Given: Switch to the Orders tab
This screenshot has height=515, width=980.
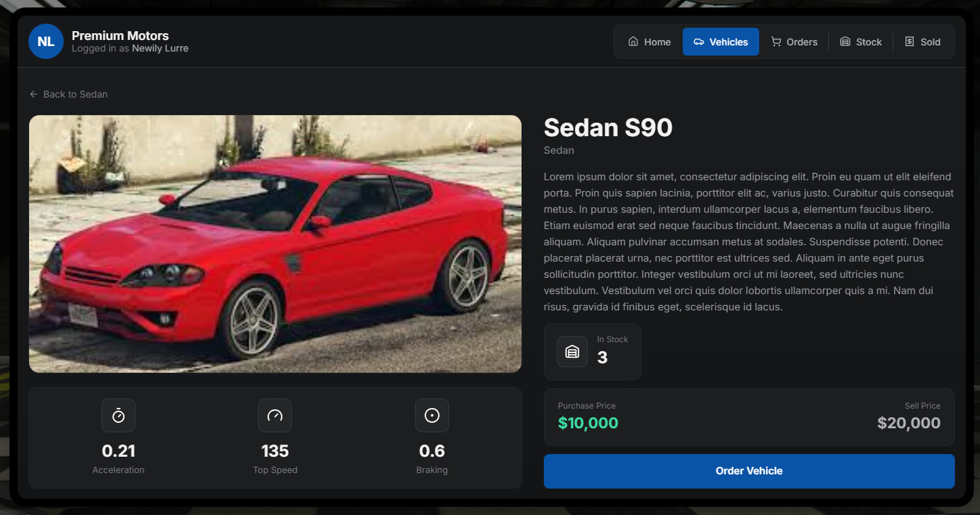Looking at the screenshot, I should pyautogui.click(x=794, y=42).
